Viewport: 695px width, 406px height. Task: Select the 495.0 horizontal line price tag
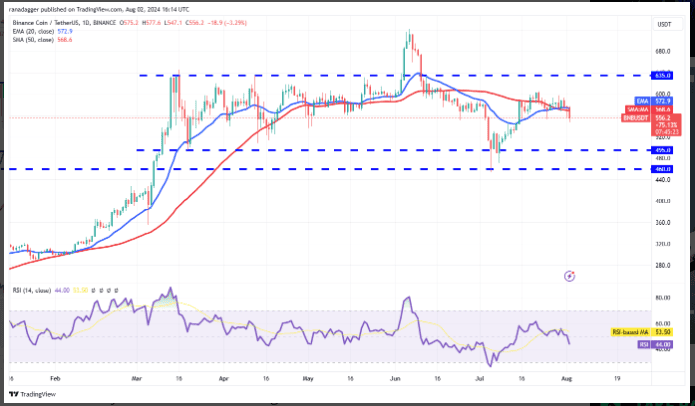pyautogui.click(x=662, y=150)
